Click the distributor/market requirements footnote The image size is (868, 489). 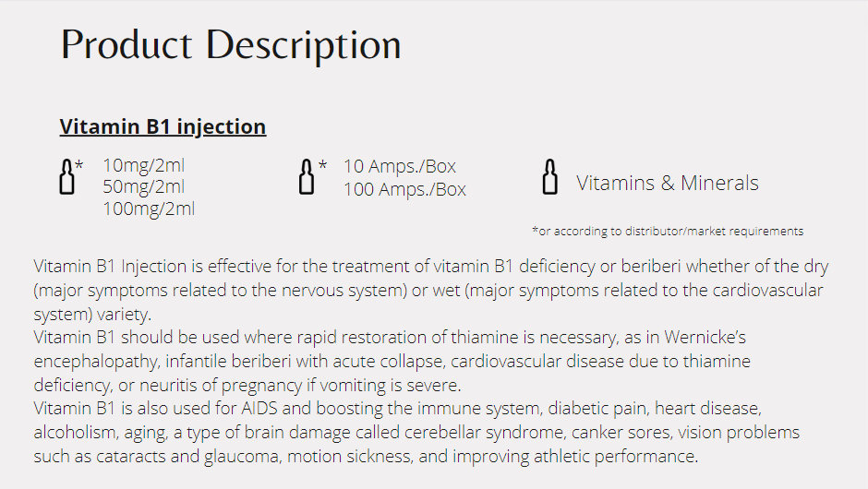(668, 232)
